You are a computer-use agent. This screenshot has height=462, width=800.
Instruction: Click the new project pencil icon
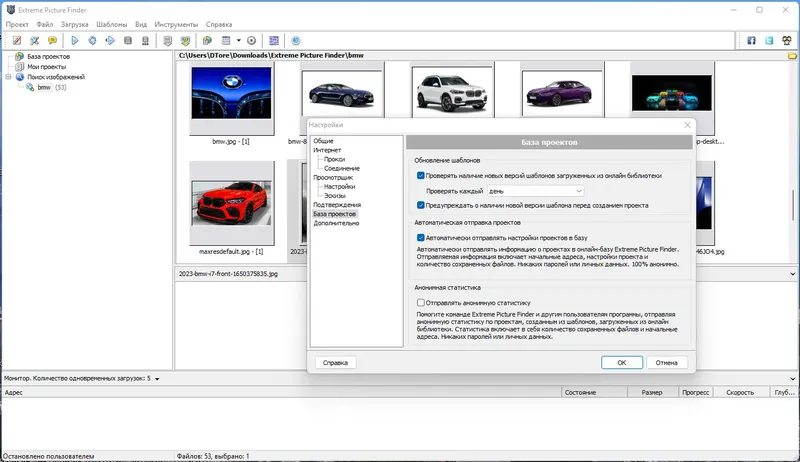pyautogui.click(x=15, y=40)
